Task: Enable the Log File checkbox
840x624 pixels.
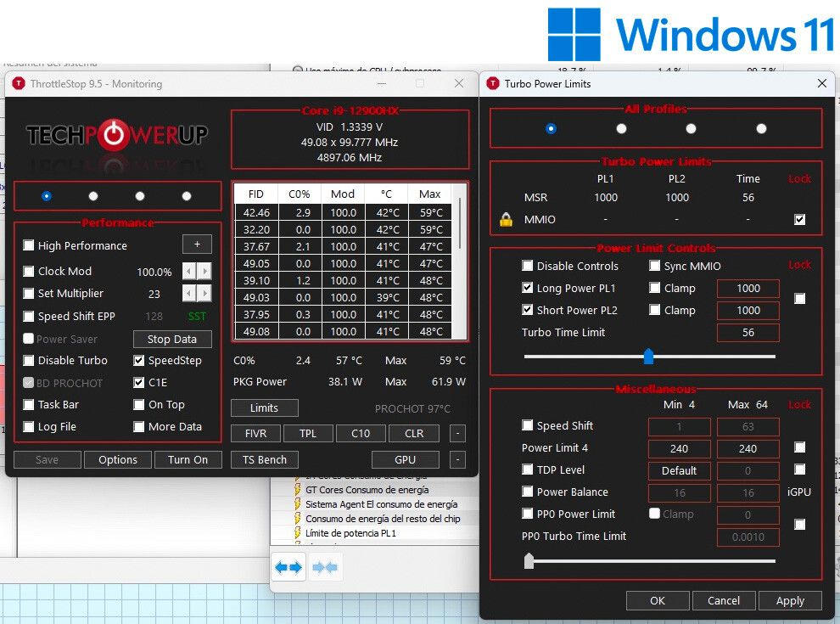Action: [x=28, y=427]
